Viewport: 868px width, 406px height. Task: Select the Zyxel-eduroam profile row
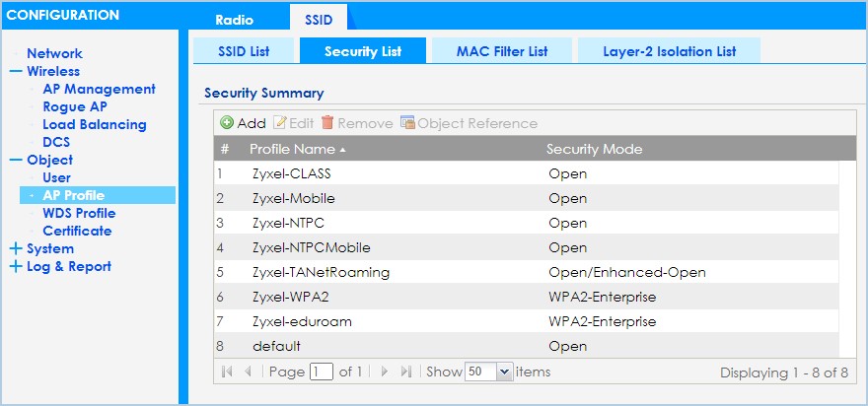pos(527,321)
